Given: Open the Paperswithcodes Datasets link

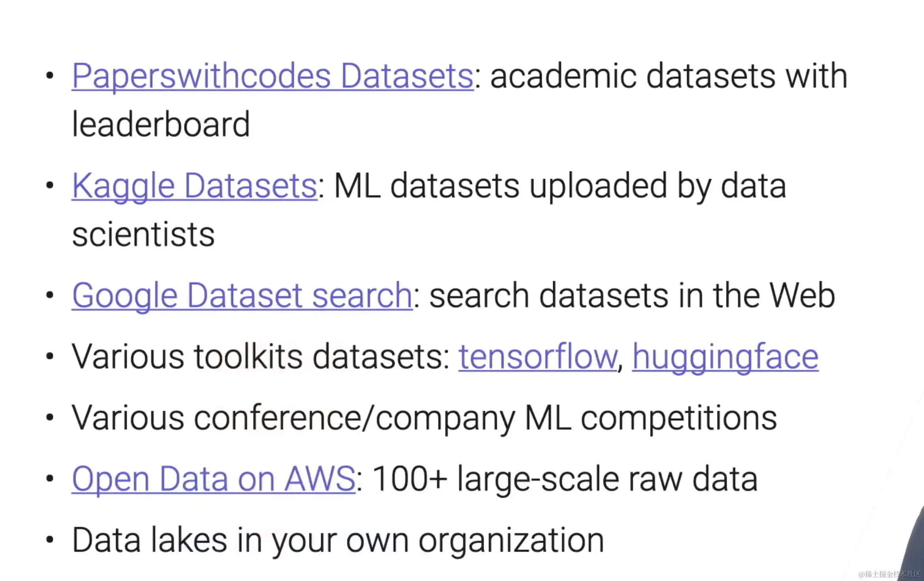Looking at the screenshot, I should click(x=273, y=76).
